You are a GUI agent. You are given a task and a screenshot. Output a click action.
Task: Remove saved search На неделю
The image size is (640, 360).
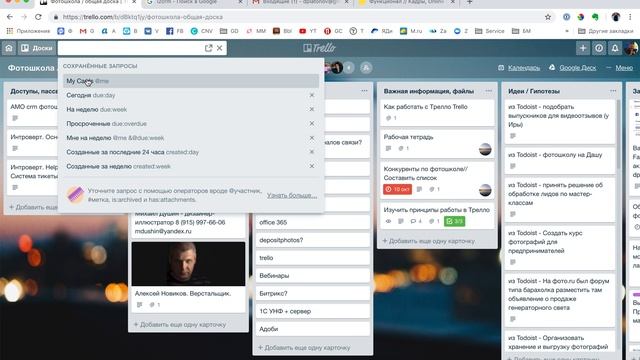pos(312,109)
